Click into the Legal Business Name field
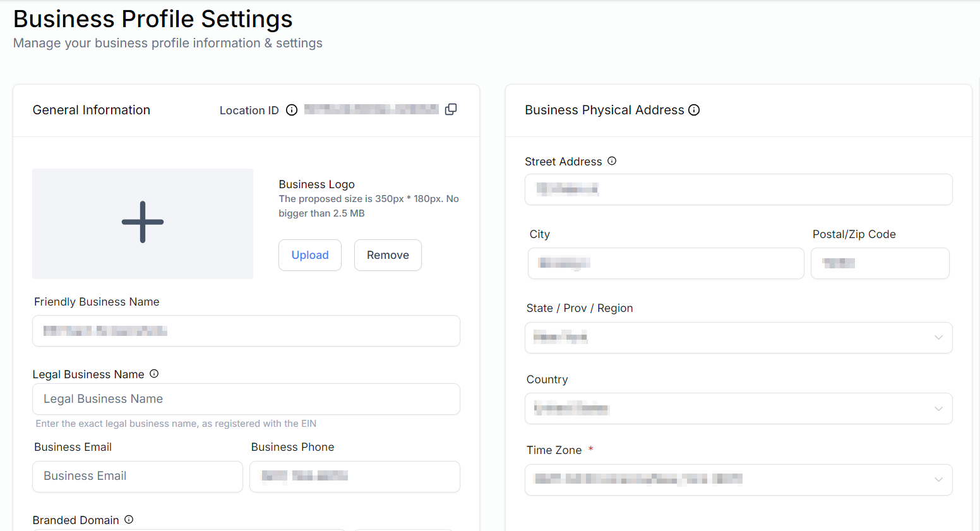 coord(246,399)
